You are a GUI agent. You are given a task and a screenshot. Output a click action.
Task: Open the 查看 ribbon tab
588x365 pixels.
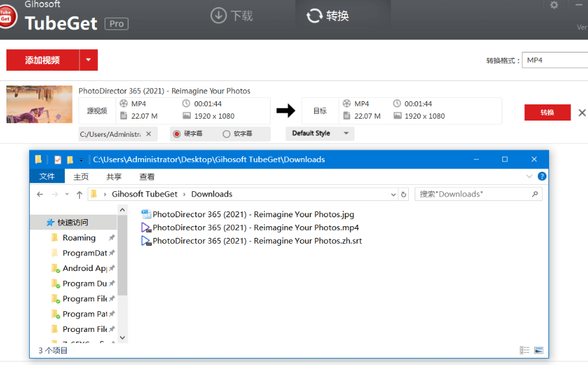click(147, 176)
